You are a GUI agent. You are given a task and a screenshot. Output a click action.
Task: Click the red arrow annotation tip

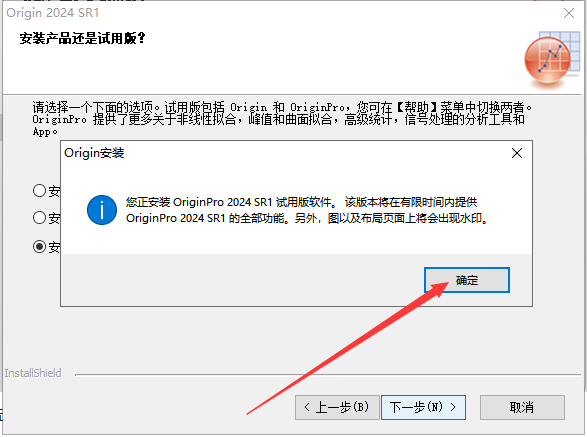coord(447,283)
